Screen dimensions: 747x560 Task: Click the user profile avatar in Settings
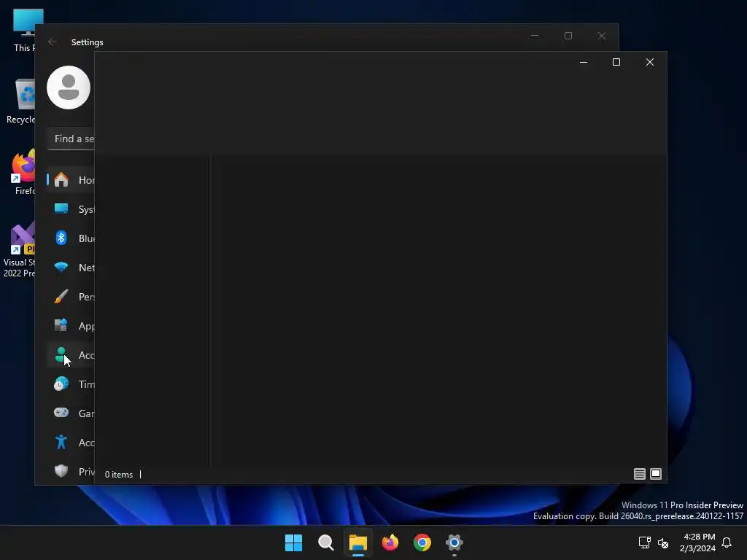pyautogui.click(x=69, y=87)
